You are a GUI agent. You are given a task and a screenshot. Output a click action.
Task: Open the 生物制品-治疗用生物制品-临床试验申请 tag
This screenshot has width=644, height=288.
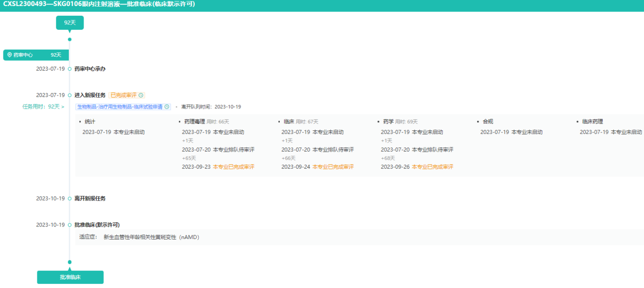click(123, 107)
